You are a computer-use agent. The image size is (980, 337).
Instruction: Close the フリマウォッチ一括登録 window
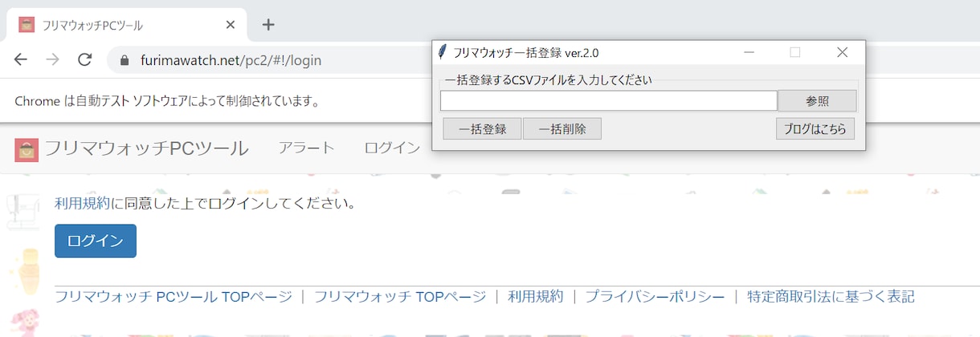(842, 52)
